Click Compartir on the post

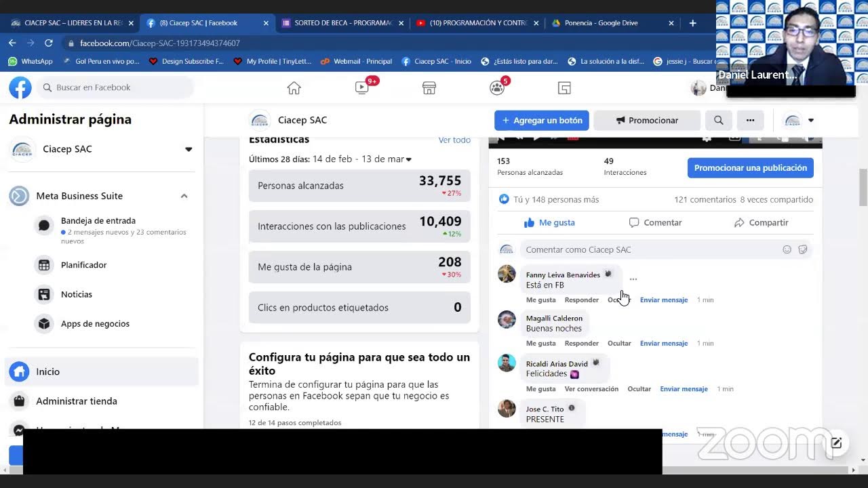(x=761, y=222)
